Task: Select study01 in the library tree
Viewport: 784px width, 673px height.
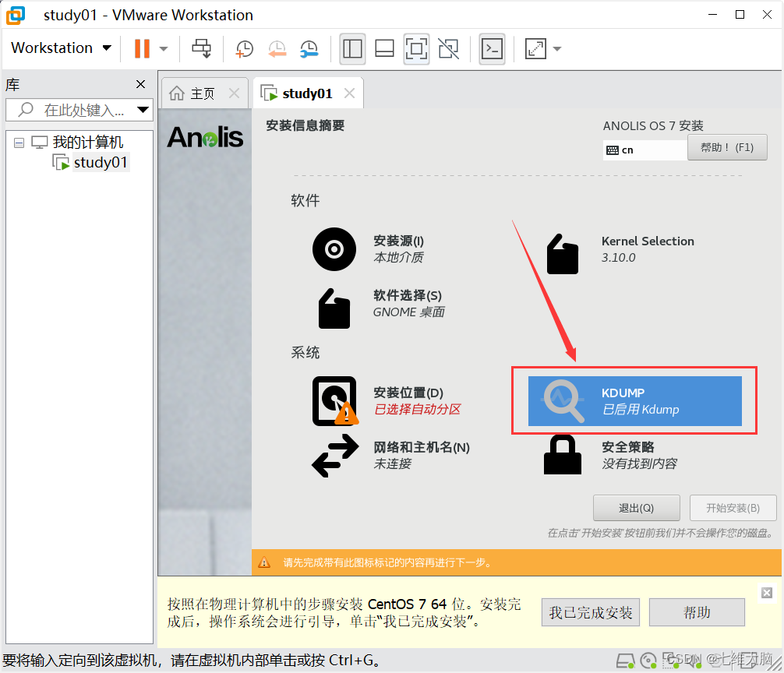Action: pyautogui.click(x=101, y=162)
